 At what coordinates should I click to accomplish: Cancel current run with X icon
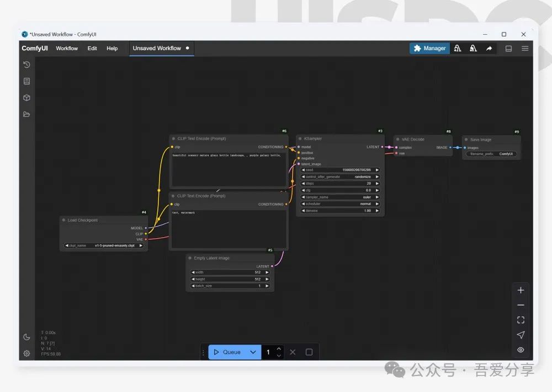coord(293,352)
